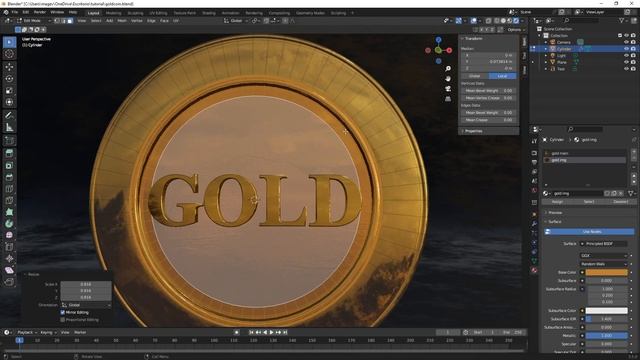Select the Edge Slide tool
This screenshot has width=640, height=360.
click(x=9, y=247)
